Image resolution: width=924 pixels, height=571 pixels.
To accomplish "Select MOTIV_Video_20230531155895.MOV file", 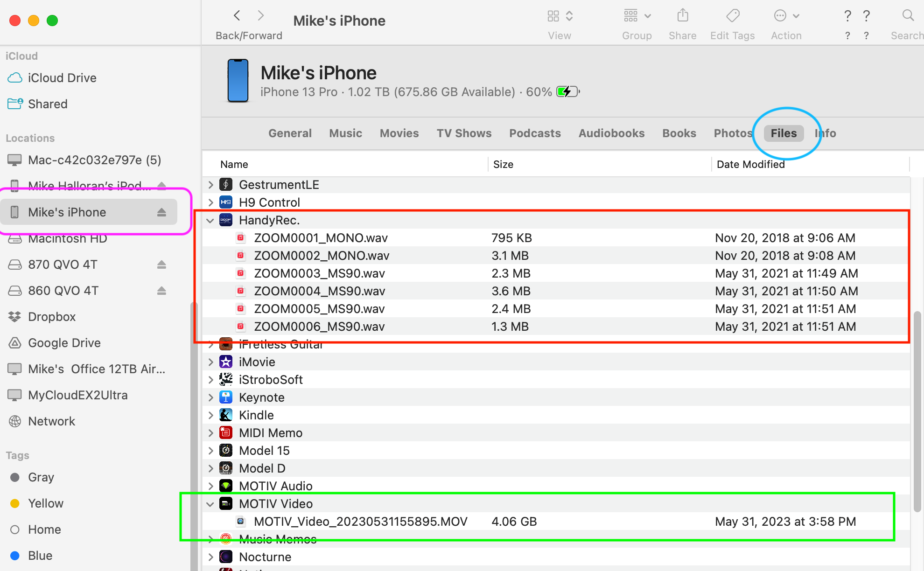I will [556, 522].
